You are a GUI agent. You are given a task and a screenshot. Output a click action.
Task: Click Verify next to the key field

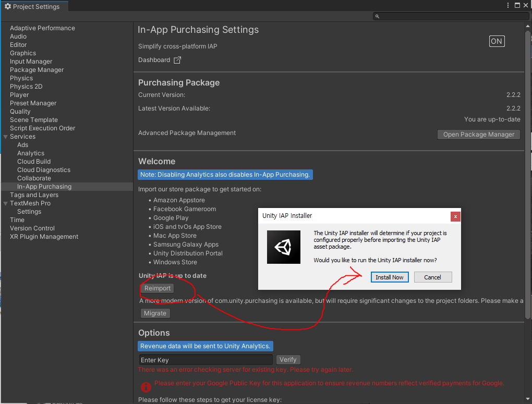(288, 360)
